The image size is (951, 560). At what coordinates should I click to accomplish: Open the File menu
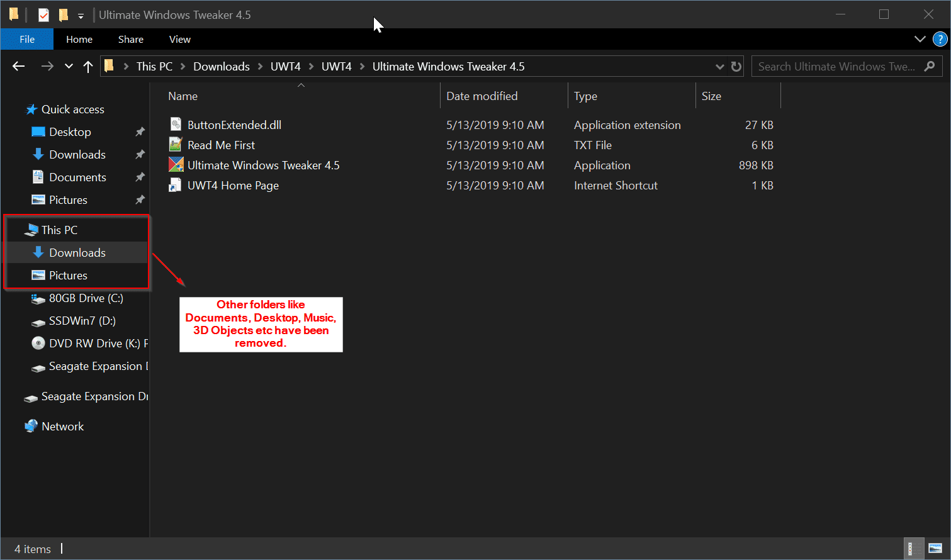[x=27, y=39]
